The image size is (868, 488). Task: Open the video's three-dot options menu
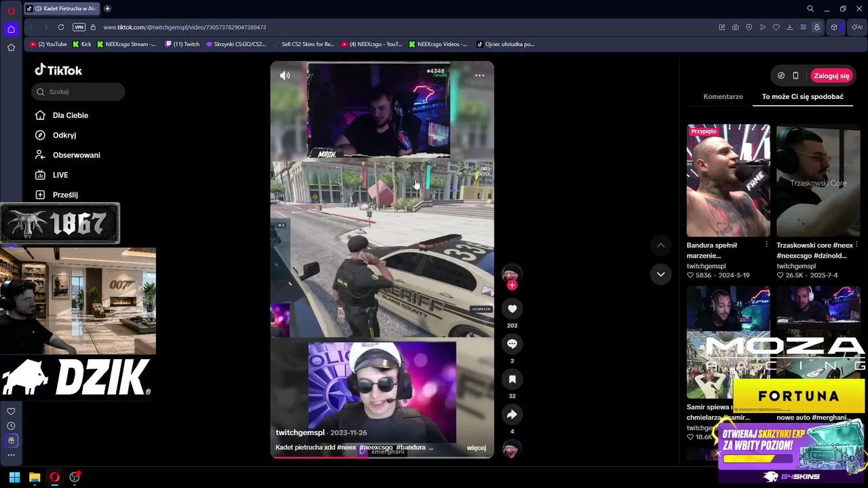pos(479,75)
